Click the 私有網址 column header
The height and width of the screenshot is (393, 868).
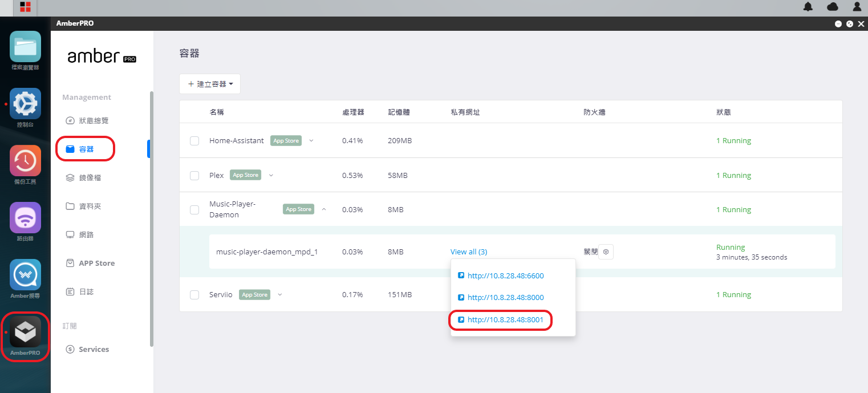(465, 112)
